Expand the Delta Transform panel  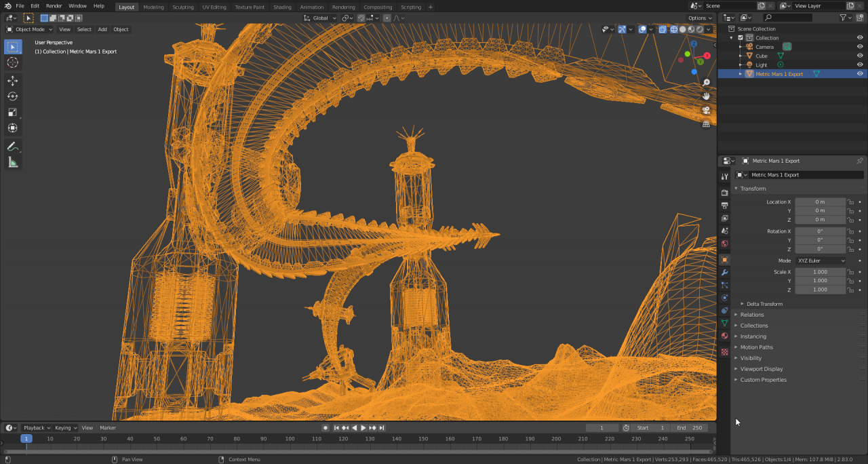click(764, 304)
